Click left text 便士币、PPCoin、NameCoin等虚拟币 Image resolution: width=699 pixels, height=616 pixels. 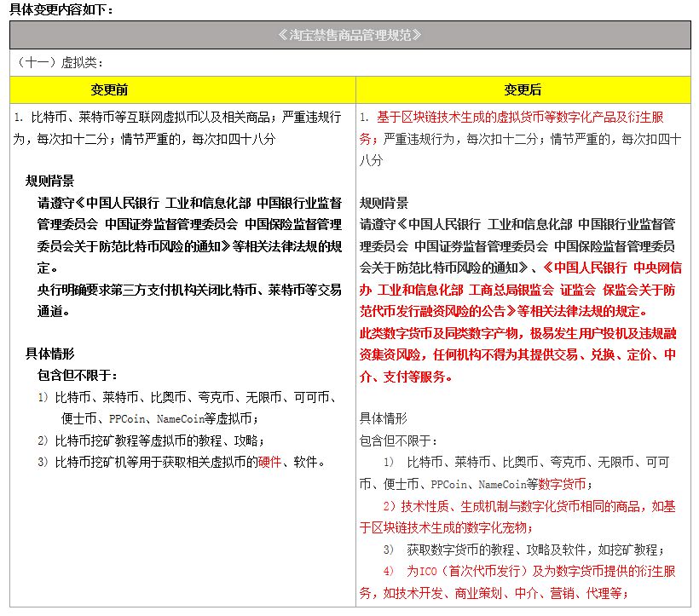(x=160, y=418)
